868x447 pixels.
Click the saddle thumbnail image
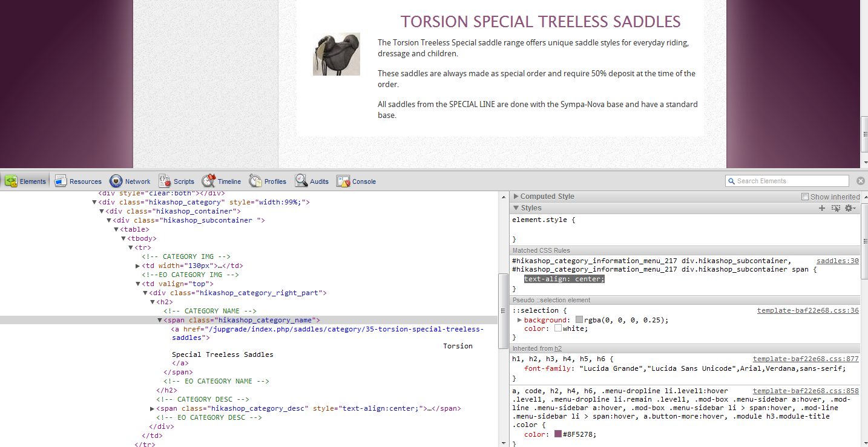(337, 54)
